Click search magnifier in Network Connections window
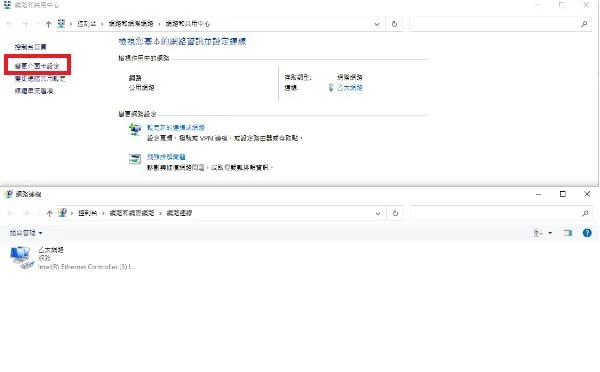The width and height of the screenshot is (600, 372). [585, 213]
